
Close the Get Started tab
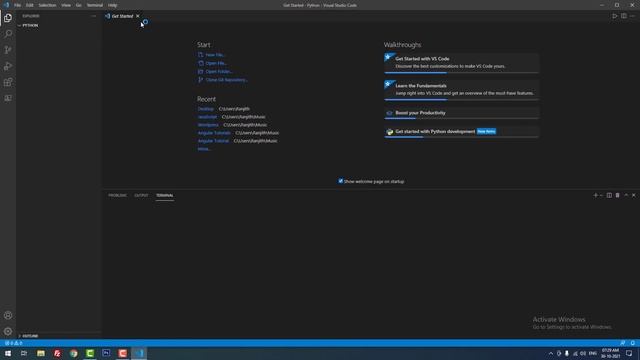138,16
